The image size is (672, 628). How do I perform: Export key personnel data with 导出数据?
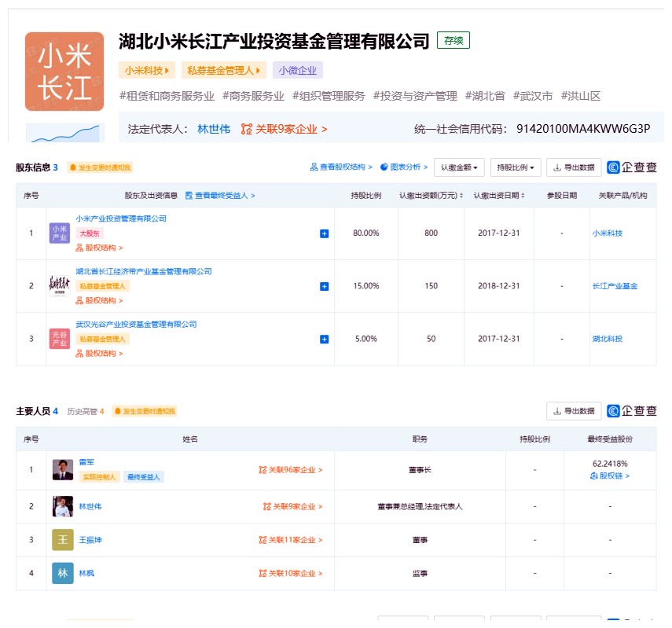(574, 411)
